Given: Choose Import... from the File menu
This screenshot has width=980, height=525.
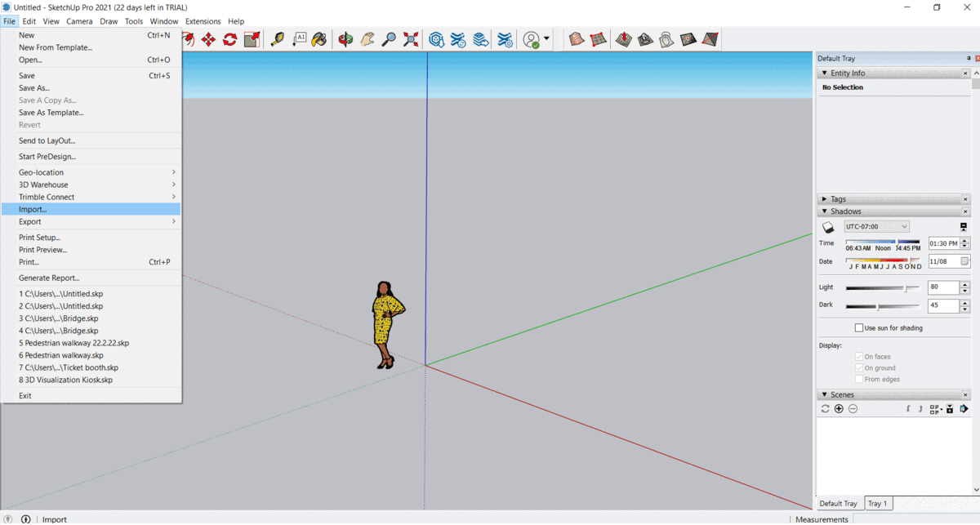Looking at the screenshot, I should (91, 209).
